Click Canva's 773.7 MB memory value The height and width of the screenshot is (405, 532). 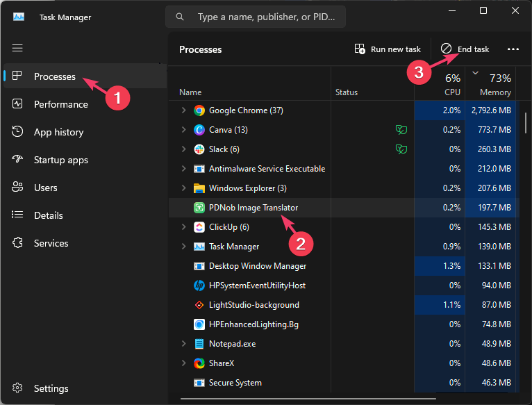pyautogui.click(x=494, y=130)
